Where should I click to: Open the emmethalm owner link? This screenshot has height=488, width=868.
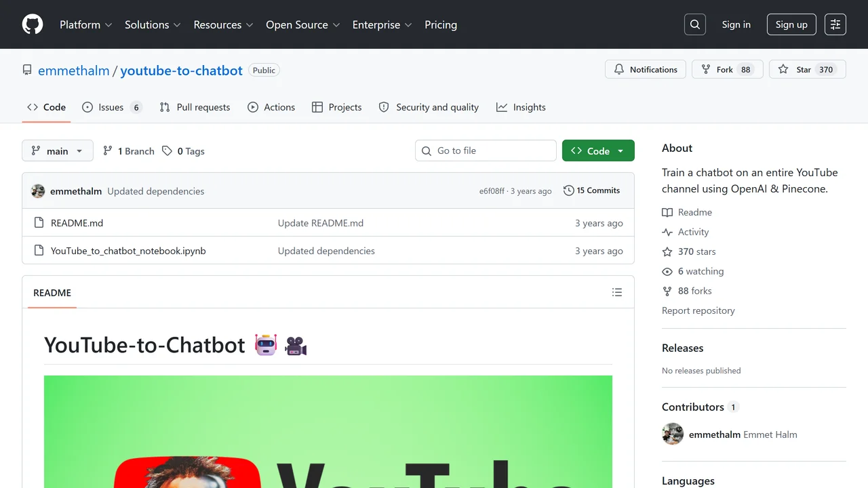pos(74,70)
